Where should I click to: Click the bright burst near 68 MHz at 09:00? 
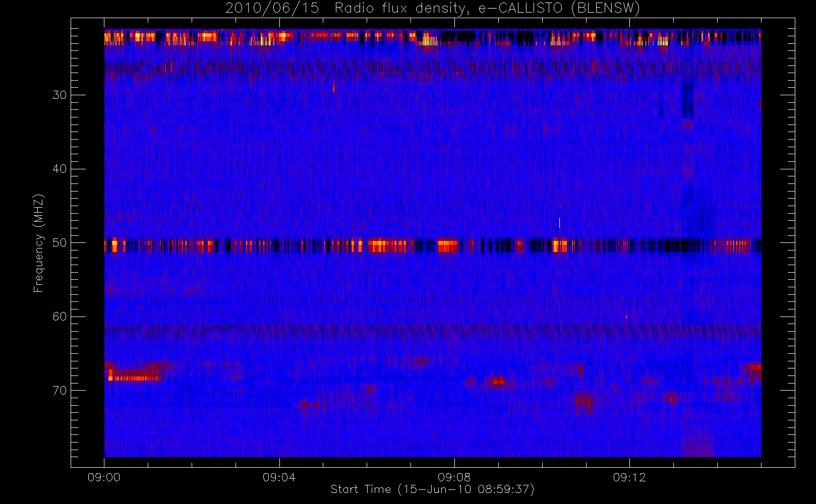coord(135,375)
